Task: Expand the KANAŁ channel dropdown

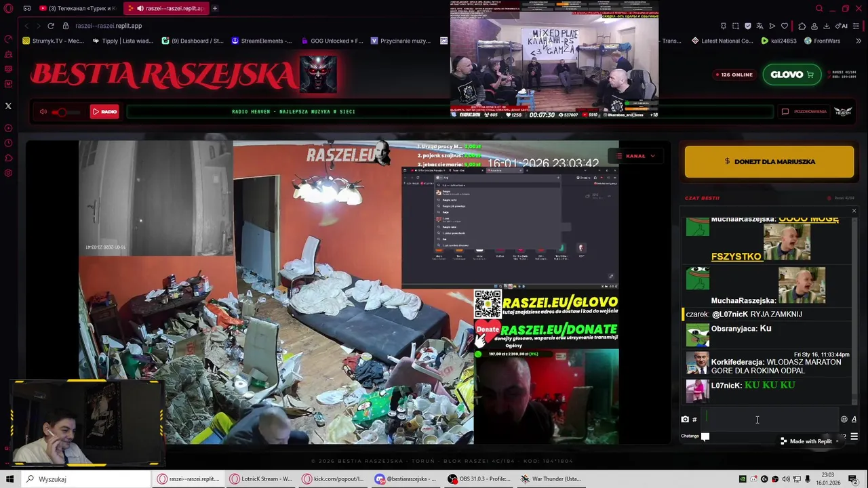Action: [635, 156]
